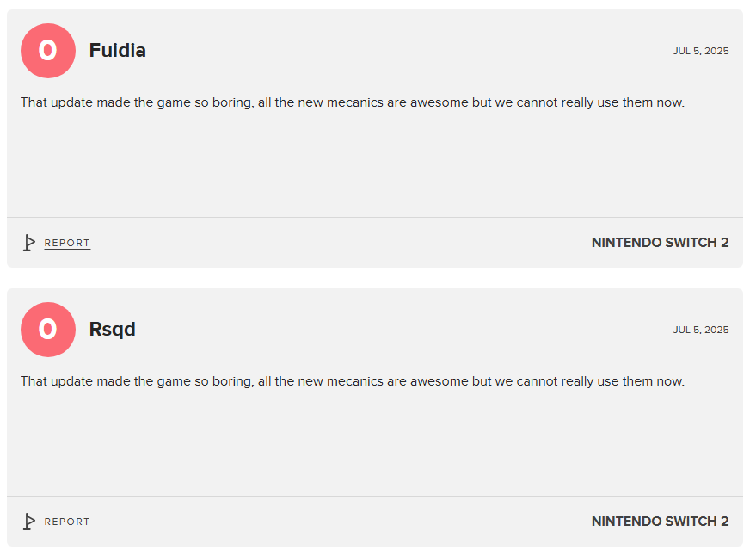Click the report flag icon on Fuidia's review
Viewport: 756px width, 550px height.
29,243
